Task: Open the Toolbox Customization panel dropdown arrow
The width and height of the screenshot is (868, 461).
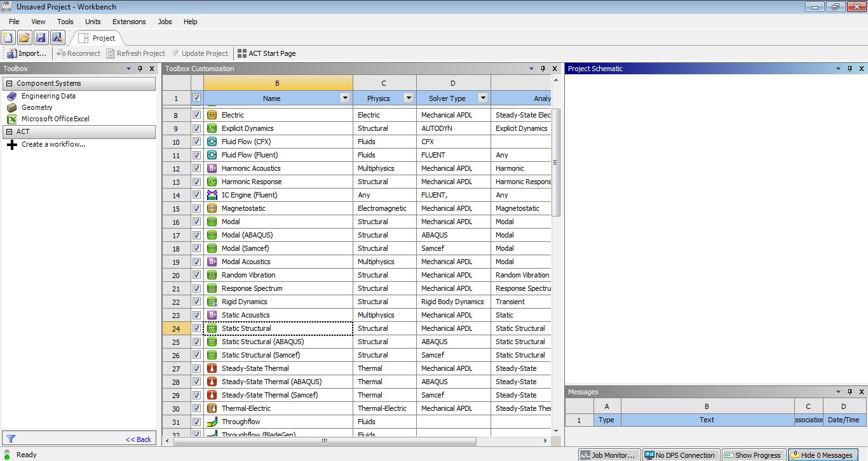Action: click(x=532, y=69)
